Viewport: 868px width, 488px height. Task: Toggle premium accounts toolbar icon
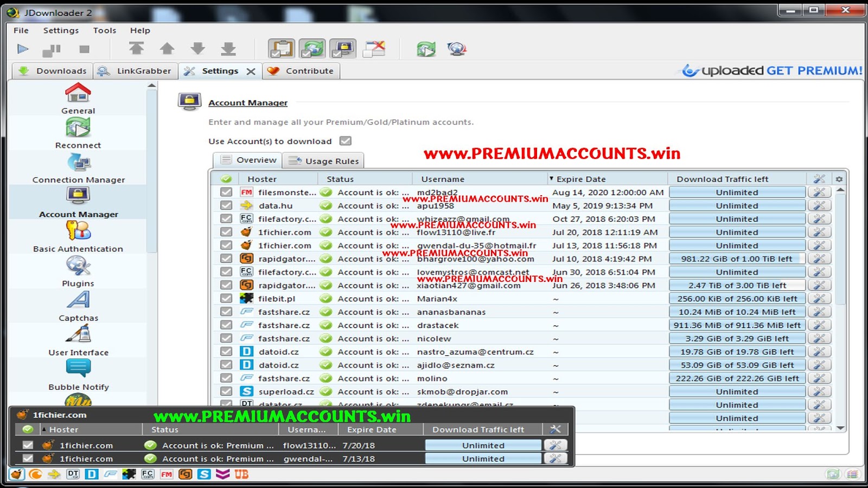343,49
